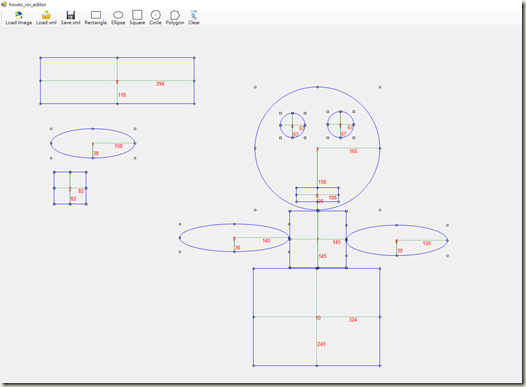
Task: Click the 324 width label in bottom rectangle
Action: pyautogui.click(x=353, y=320)
